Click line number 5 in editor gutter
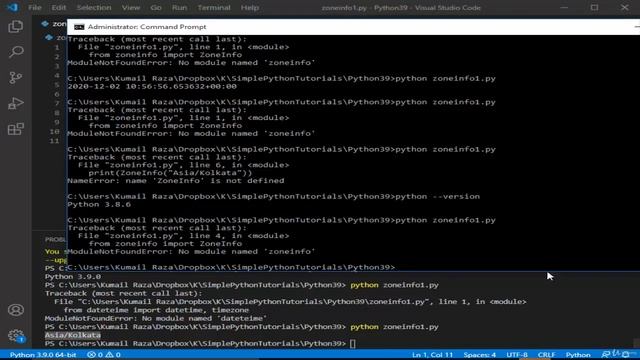Screen dimensions: 640x360 (x=57, y=85)
